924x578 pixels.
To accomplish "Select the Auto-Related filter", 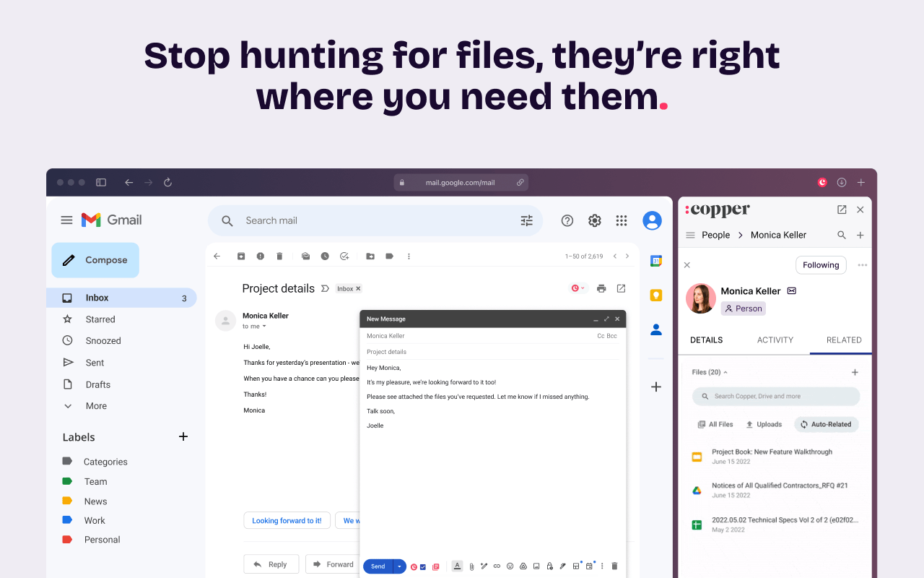I will 826,425.
